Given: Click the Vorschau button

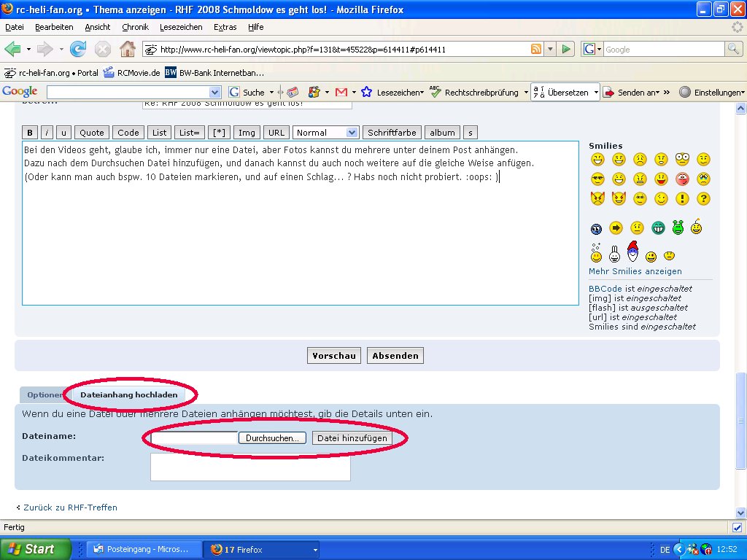Looking at the screenshot, I should click(x=334, y=356).
